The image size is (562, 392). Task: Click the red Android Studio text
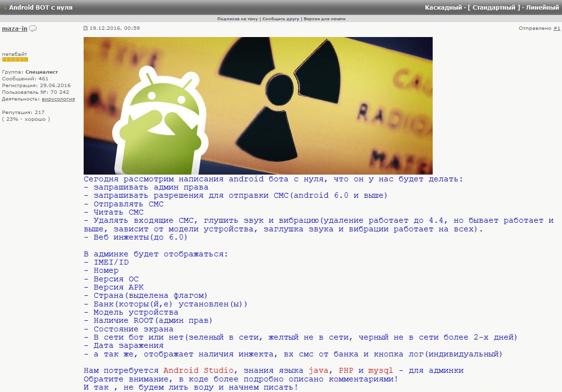coord(199,370)
